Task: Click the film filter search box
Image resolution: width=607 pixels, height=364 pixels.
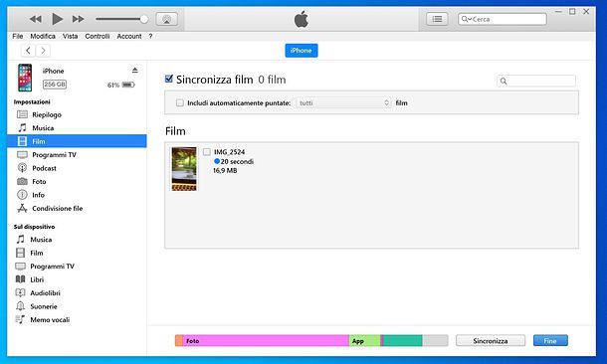Action: (x=536, y=81)
